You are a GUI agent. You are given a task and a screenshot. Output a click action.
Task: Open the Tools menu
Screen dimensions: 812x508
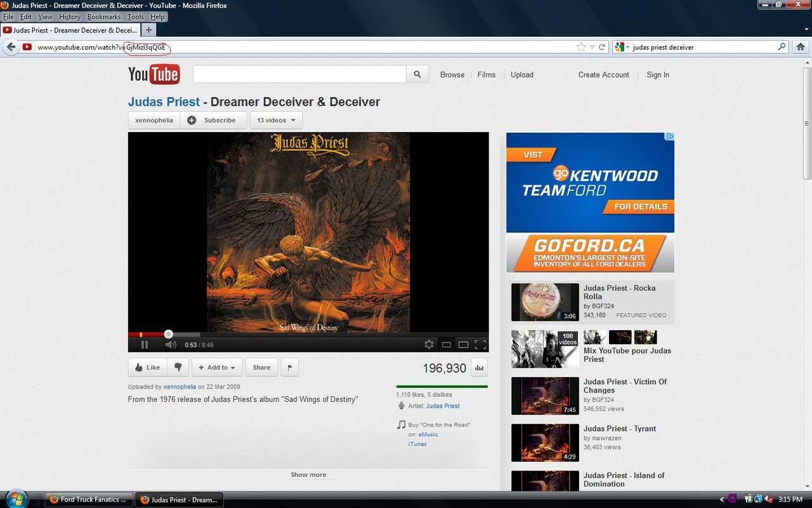point(136,17)
